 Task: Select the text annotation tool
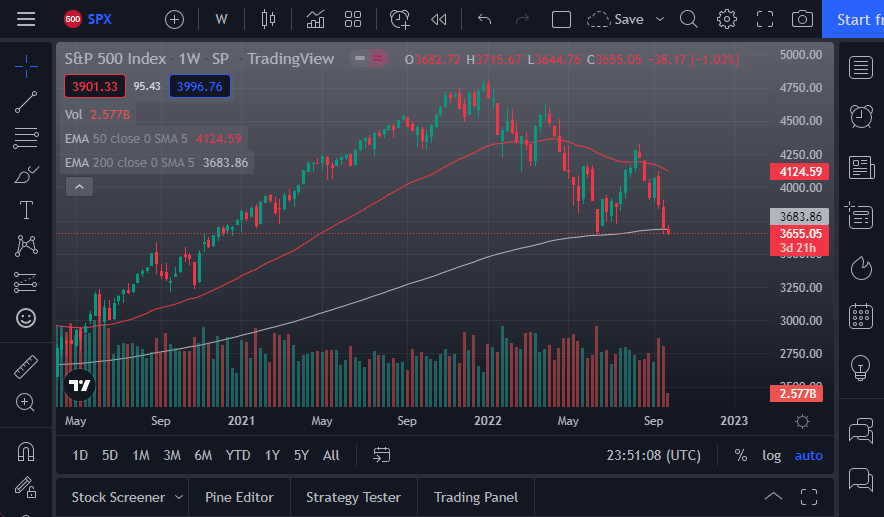[26, 210]
